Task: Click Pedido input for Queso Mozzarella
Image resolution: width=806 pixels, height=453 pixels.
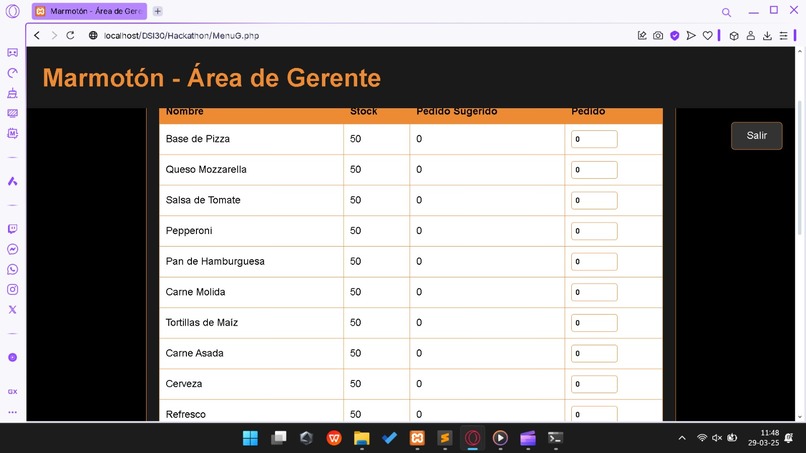Action: pos(594,170)
